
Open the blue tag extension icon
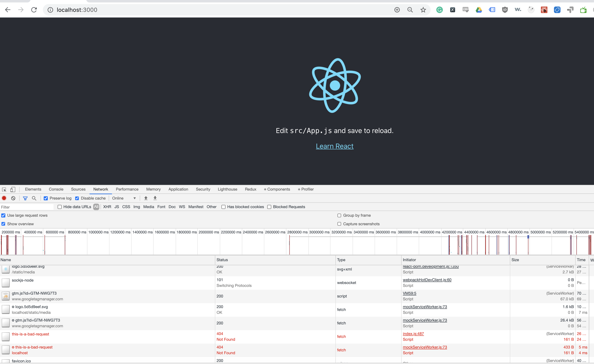click(x=557, y=10)
